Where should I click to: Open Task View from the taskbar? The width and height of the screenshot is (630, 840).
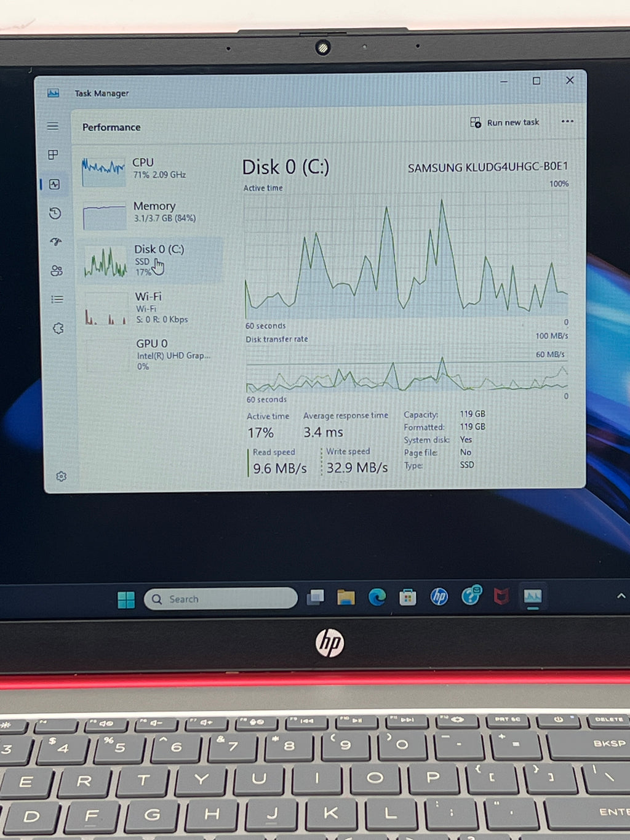coord(316,597)
